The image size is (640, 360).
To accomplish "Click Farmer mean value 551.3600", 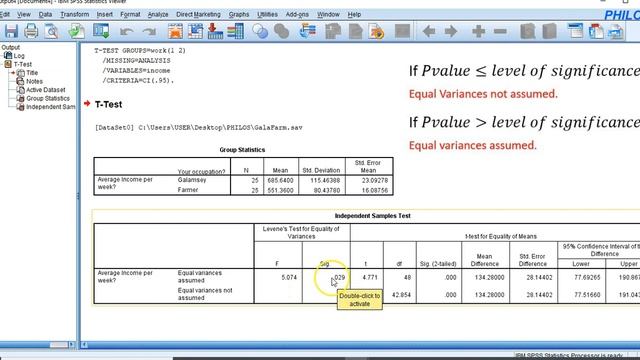I will (280, 190).
